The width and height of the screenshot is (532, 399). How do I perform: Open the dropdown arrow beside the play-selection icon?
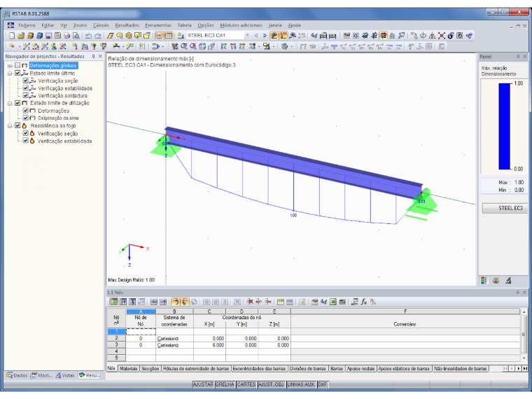pyautogui.click(x=163, y=47)
